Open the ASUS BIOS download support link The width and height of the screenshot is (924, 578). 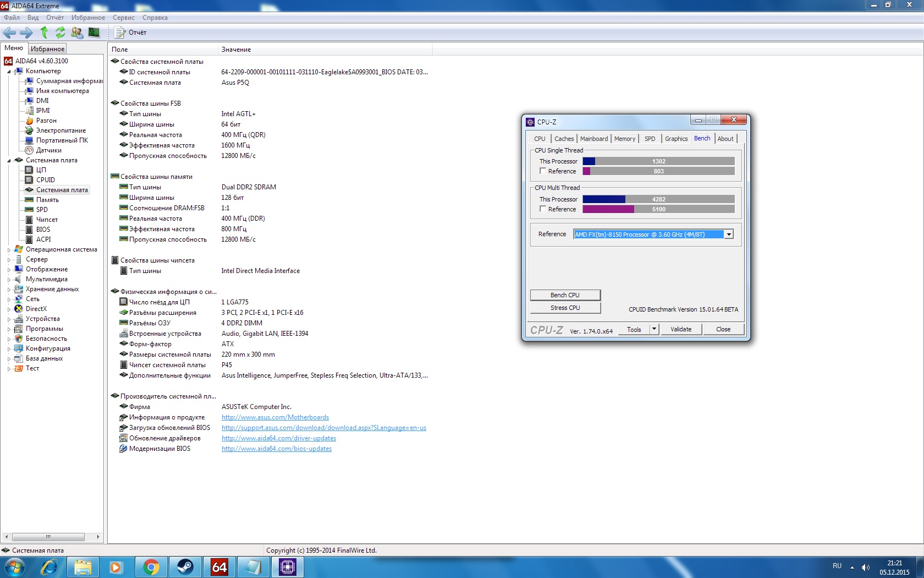324,428
